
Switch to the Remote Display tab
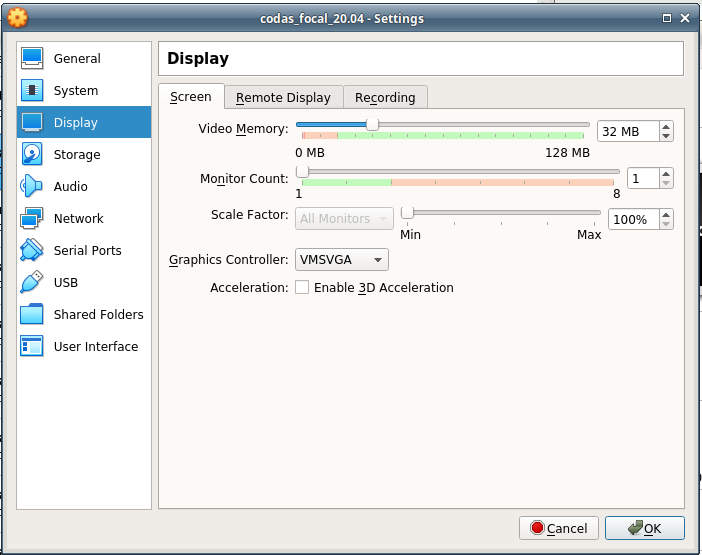[x=283, y=98]
